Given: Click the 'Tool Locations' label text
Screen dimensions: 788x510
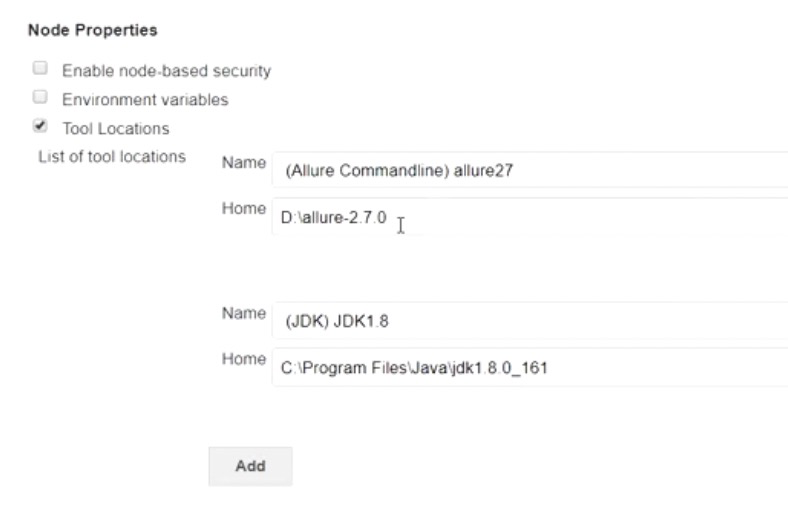Looking at the screenshot, I should (x=115, y=129).
